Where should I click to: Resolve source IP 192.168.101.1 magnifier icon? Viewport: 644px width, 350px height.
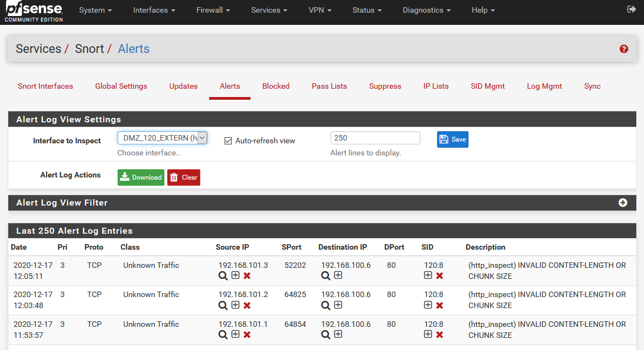[222, 335]
